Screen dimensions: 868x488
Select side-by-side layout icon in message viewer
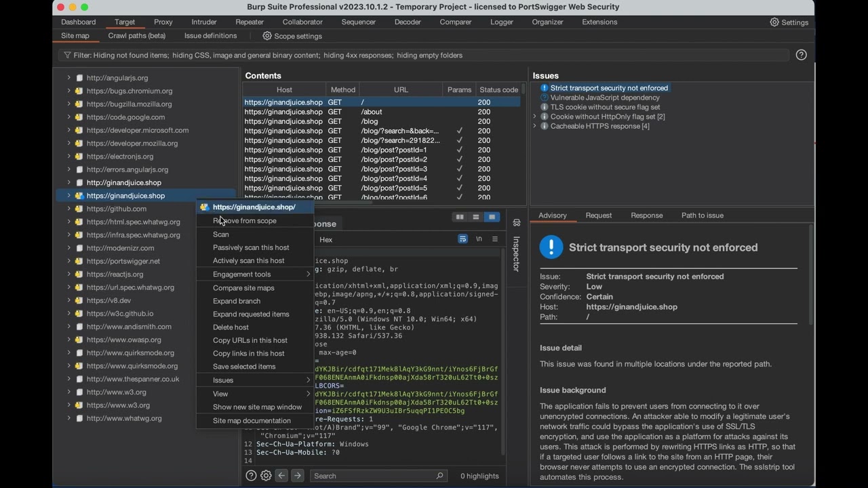(460, 217)
